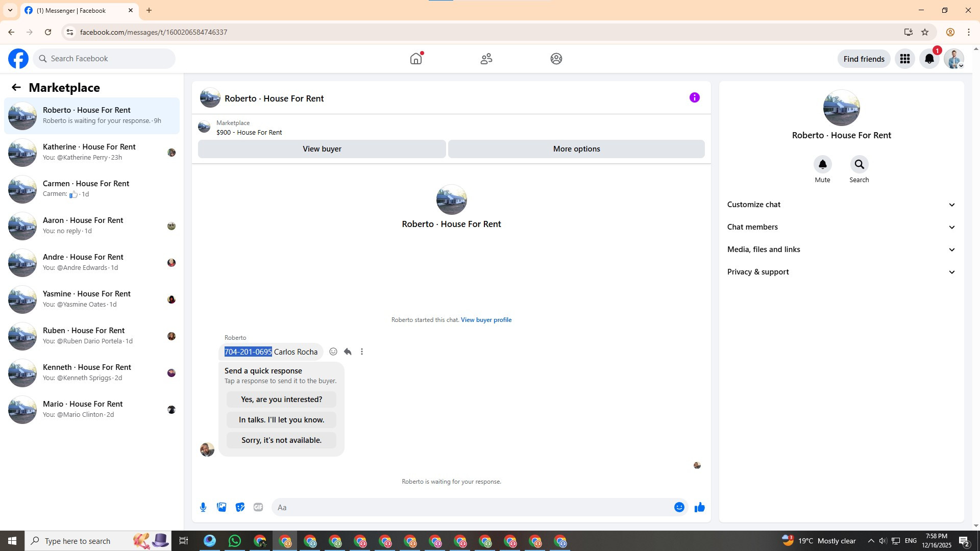Show hidden system tray icons
Screen dimensions: 980x551
pos(871,541)
